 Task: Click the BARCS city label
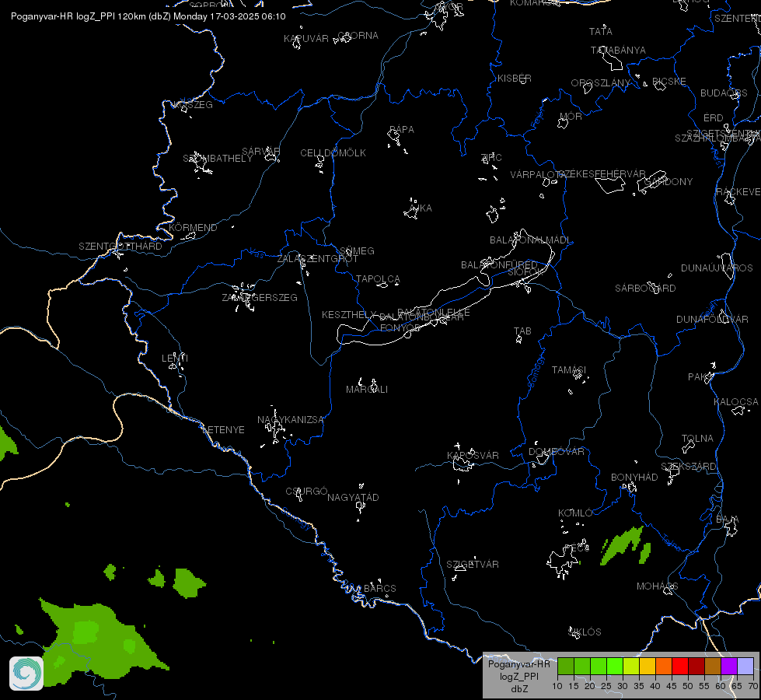click(x=380, y=588)
